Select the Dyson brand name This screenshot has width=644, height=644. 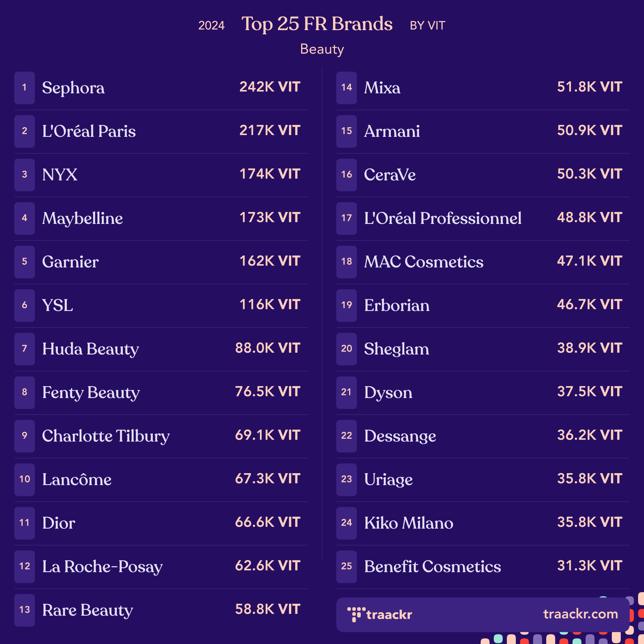pyautogui.click(x=388, y=393)
